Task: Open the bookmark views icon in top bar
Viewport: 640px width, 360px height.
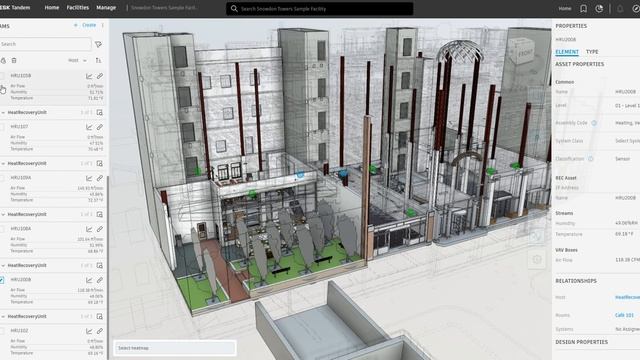Action: [x=583, y=9]
